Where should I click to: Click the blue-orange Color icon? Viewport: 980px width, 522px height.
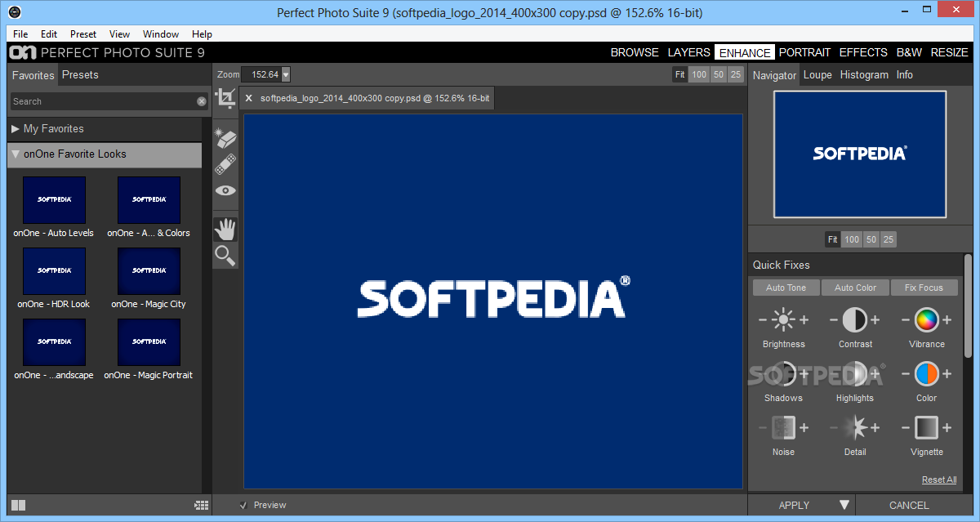tap(927, 373)
